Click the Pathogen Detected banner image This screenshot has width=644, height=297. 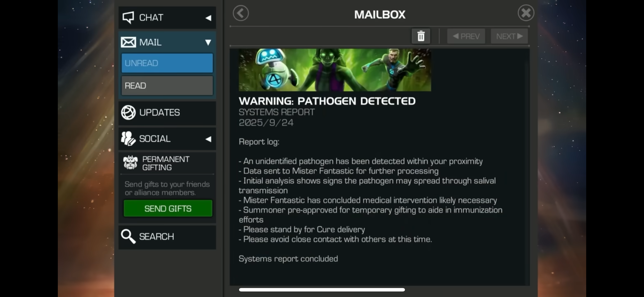click(334, 70)
